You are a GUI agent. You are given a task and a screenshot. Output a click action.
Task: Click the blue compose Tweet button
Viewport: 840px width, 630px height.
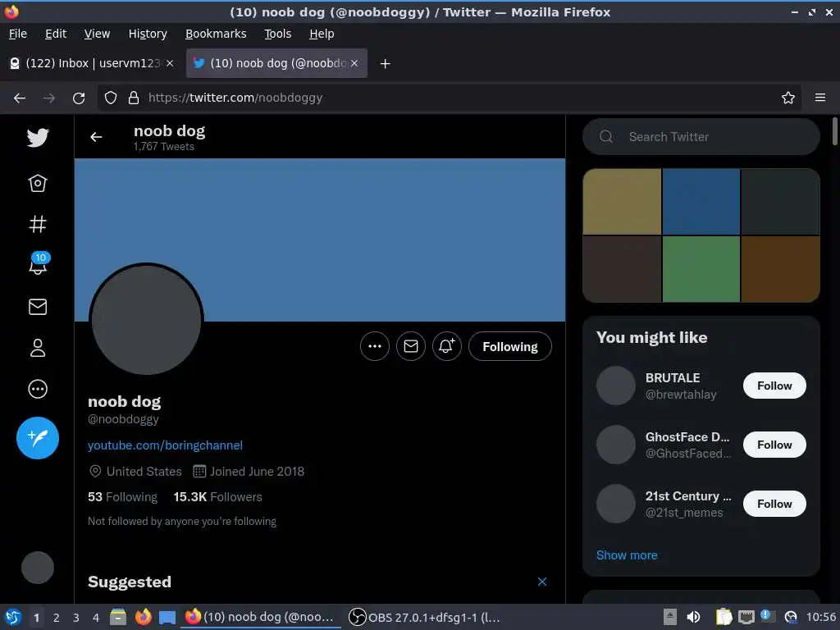(x=38, y=438)
